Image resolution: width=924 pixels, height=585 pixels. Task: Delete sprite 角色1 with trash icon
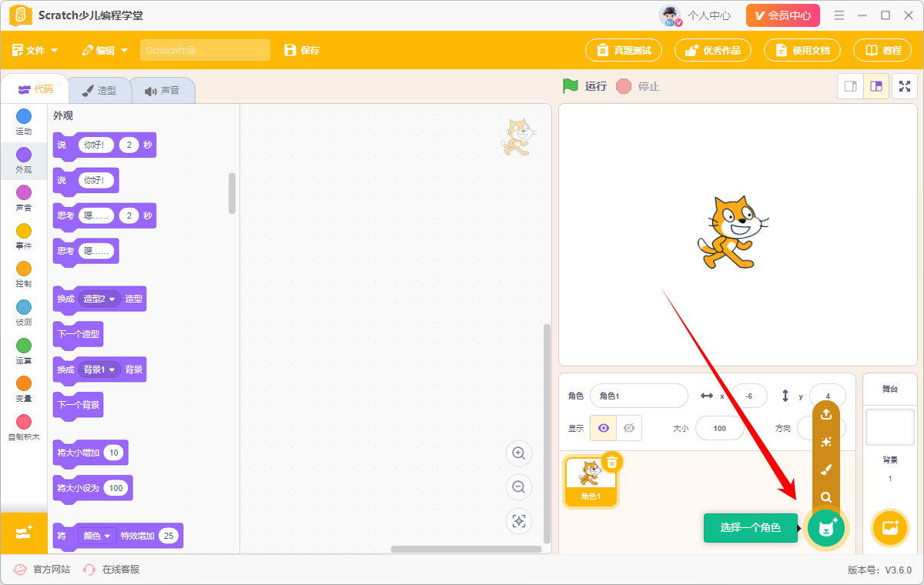click(x=612, y=462)
